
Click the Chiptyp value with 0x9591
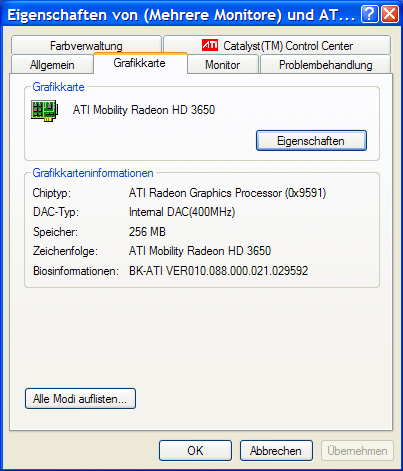point(227,193)
